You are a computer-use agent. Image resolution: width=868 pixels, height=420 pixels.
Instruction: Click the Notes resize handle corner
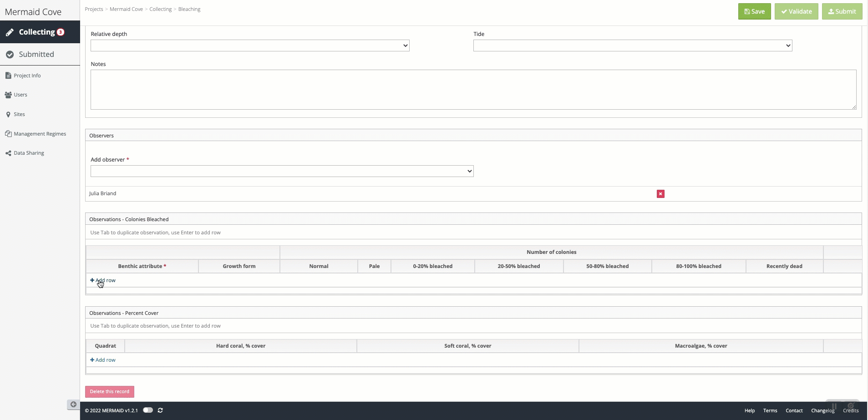(854, 107)
